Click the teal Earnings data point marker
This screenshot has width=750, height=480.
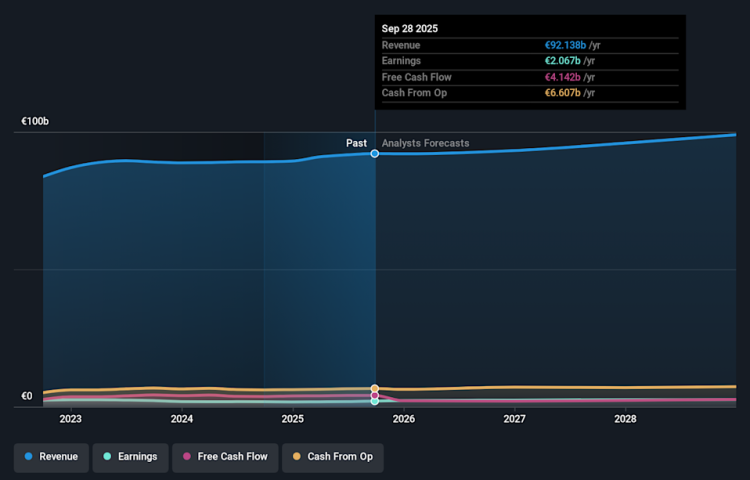[x=375, y=400]
